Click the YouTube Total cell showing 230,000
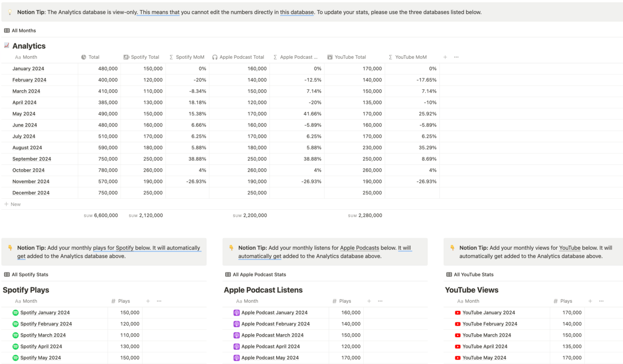 point(355,148)
